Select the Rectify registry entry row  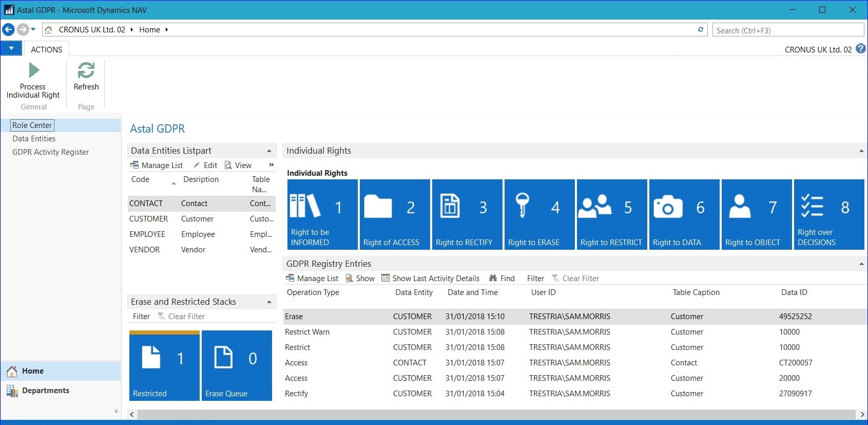click(x=575, y=394)
